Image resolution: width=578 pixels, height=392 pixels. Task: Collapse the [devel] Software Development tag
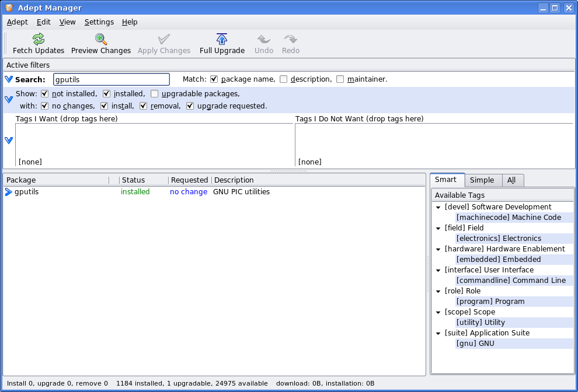[438, 207]
